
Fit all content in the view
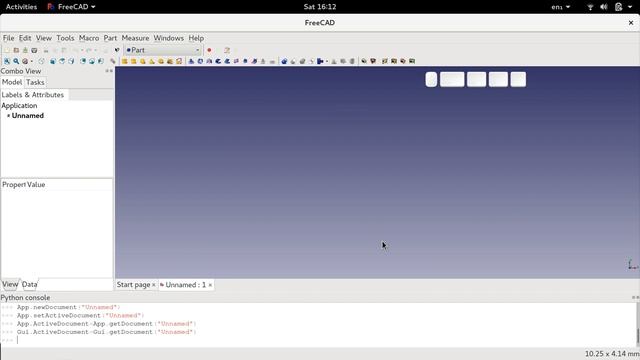point(7,61)
